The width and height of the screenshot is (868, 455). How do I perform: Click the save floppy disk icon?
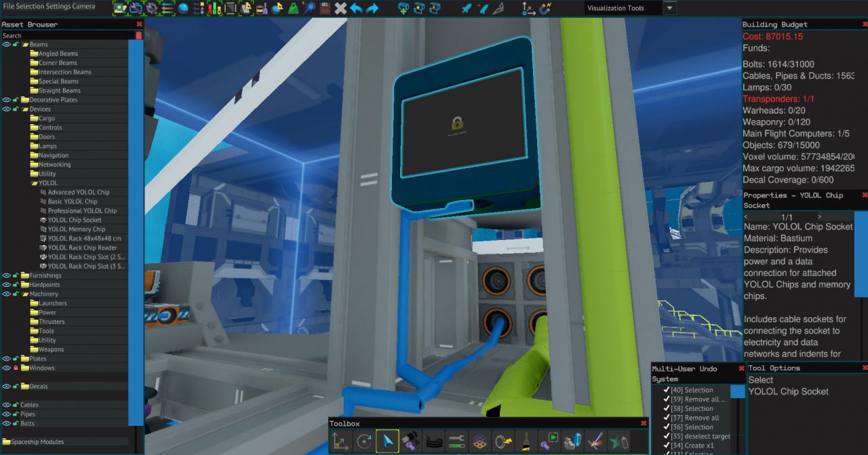(325, 8)
